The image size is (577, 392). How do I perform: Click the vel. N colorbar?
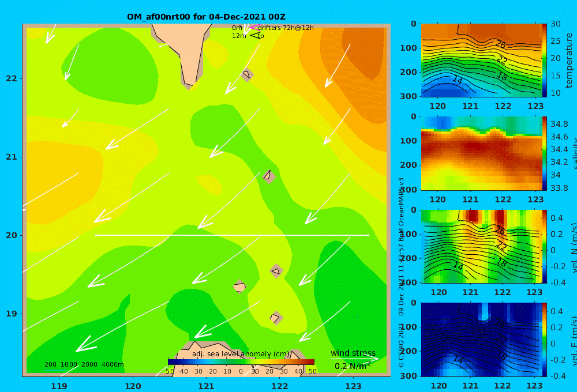(544, 246)
